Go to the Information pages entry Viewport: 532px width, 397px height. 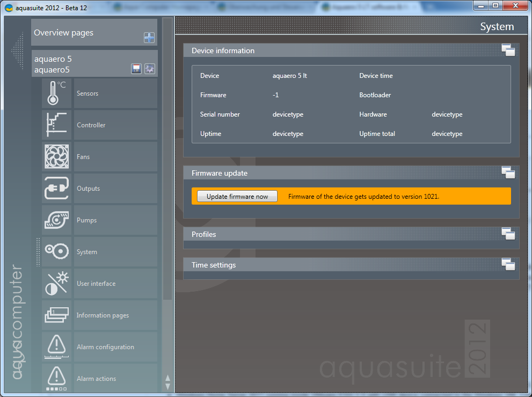[116, 315]
